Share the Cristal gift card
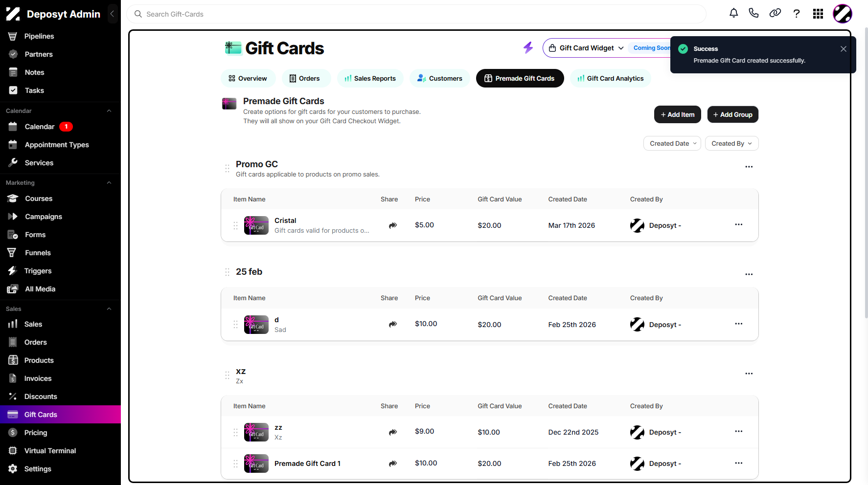 click(x=393, y=225)
